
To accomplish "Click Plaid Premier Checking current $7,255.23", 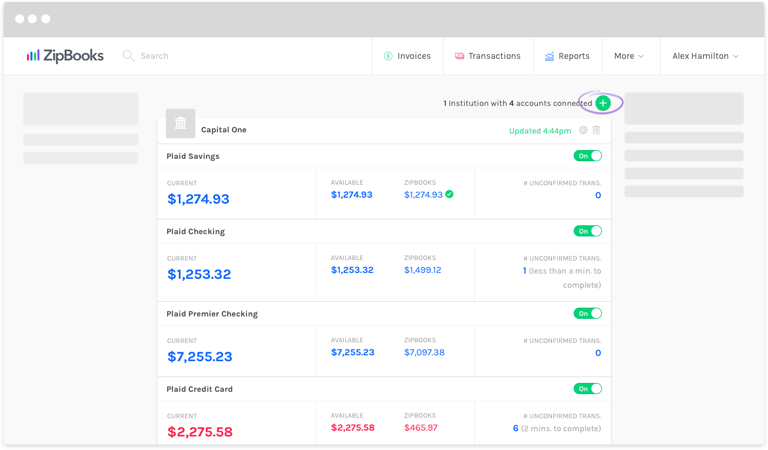I will pos(200,356).
